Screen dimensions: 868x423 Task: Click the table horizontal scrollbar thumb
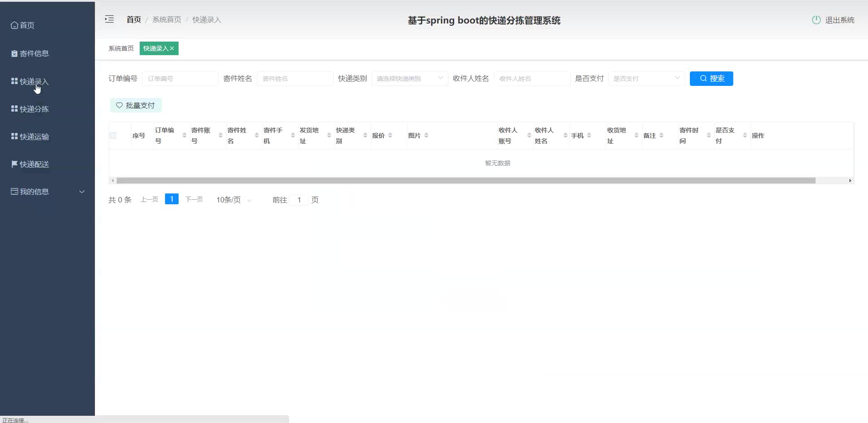pyautogui.click(x=466, y=181)
